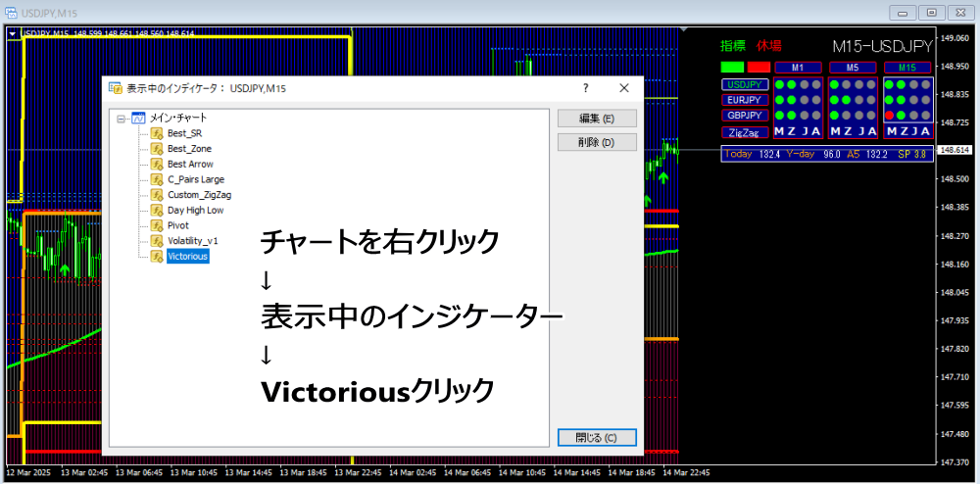The height and width of the screenshot is (484, 980).
Task: Toggle the ZigZag panel button
Action: (x=745, y=132)
